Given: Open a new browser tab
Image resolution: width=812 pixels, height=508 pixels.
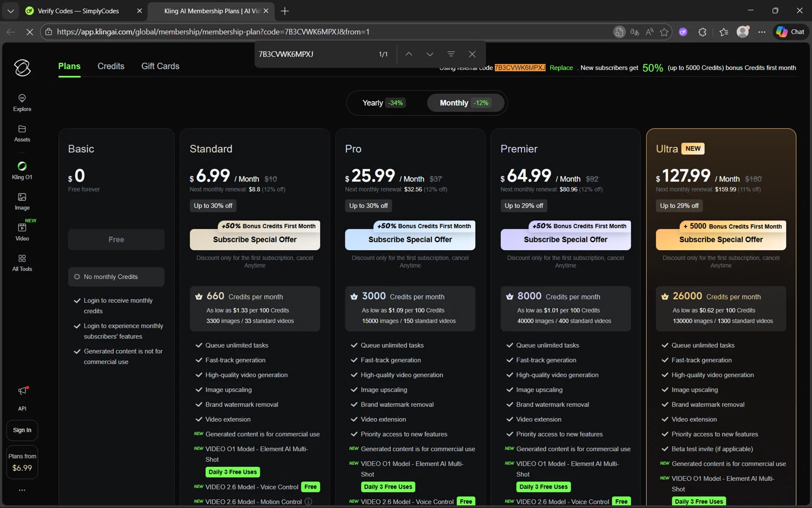Looking at the screenshot, I should [285, 11].
